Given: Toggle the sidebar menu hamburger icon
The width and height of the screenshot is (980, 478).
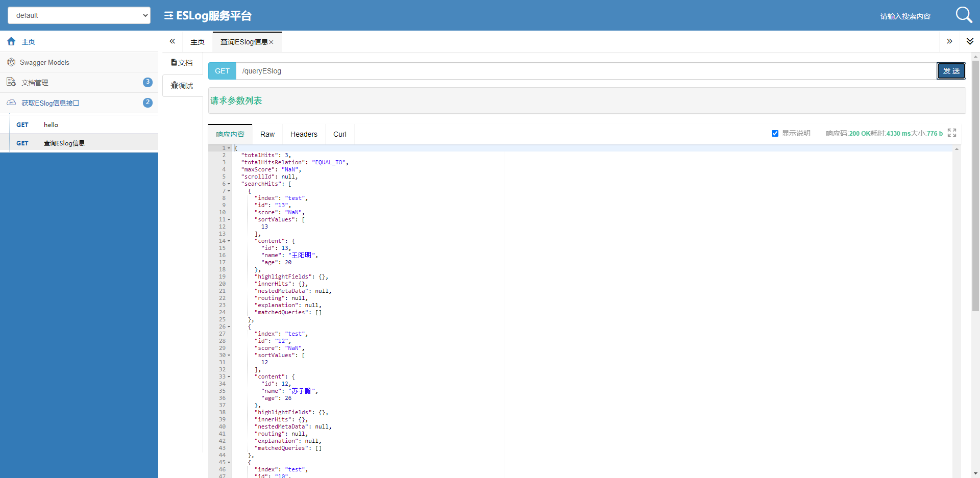Looking at the screenshot, I should point(168,16).
